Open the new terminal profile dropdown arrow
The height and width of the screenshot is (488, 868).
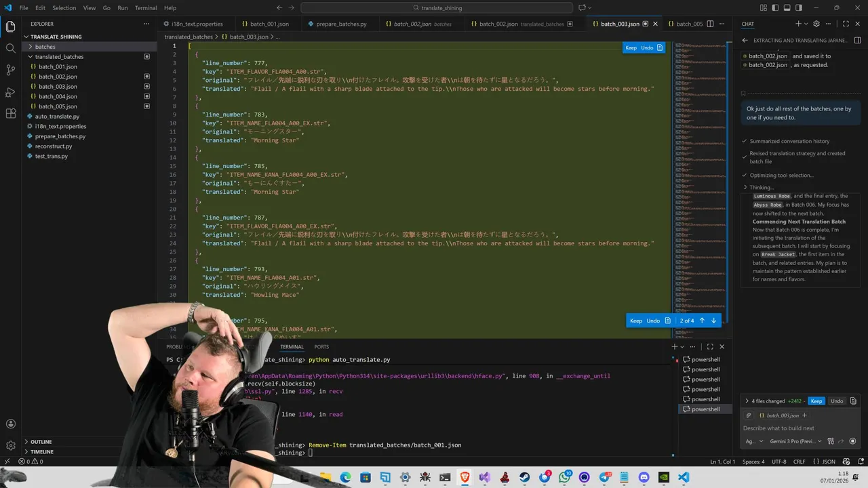682,346
